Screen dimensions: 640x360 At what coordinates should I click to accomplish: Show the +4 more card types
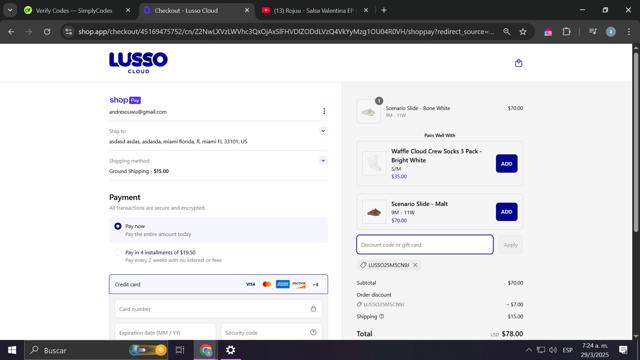tap(316, 284)
